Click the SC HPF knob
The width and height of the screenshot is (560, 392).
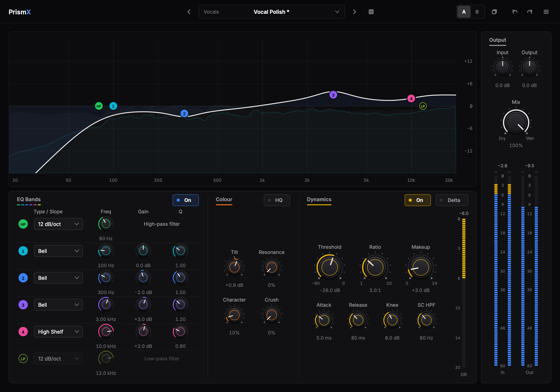click(426, 320)
